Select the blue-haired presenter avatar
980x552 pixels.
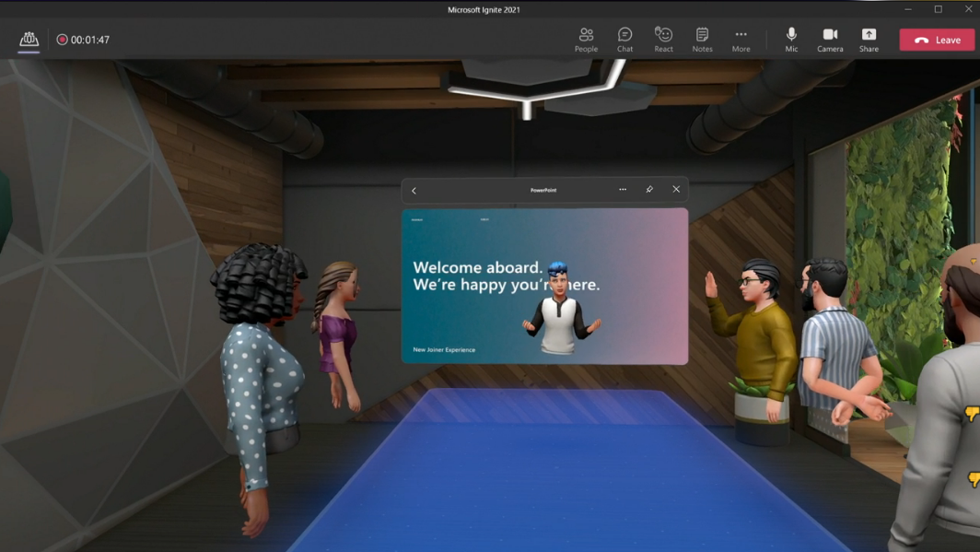point(560,308)
